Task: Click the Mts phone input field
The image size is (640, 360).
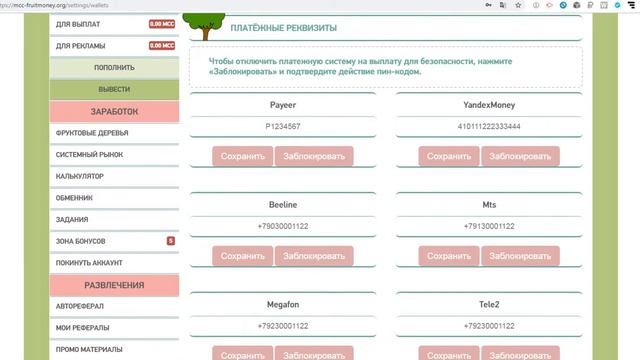Action: coord(489,226)
